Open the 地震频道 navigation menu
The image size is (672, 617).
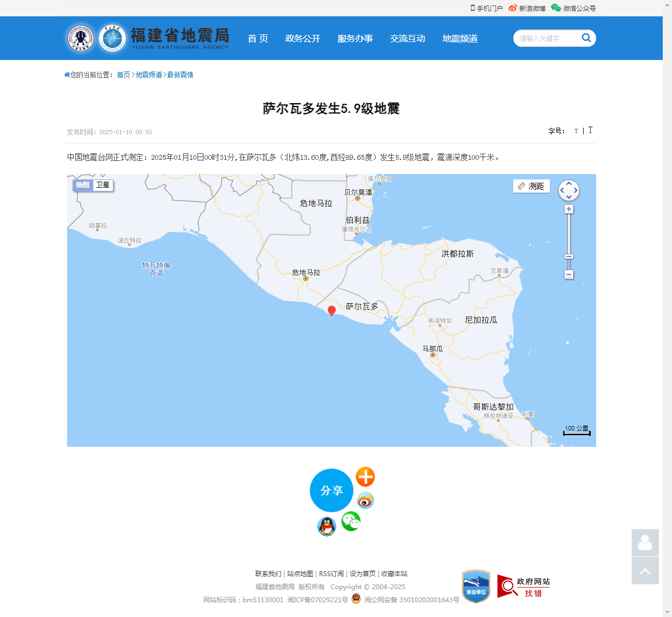point(460,38)
